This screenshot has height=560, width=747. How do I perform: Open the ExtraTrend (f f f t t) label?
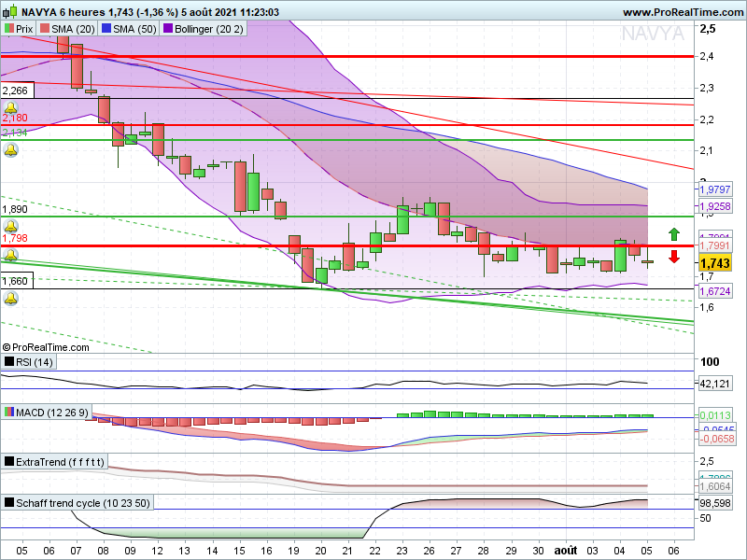coord(60,462)
